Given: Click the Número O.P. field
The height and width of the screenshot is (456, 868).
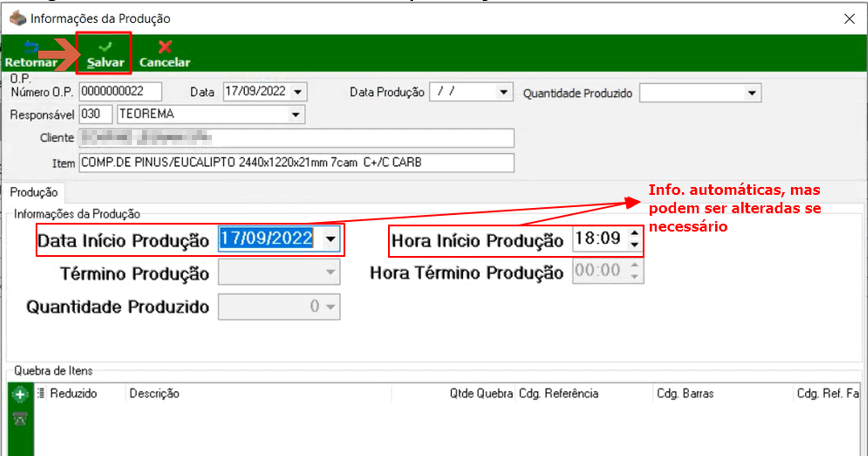Looking at the screenshot, I should [120, 91].
